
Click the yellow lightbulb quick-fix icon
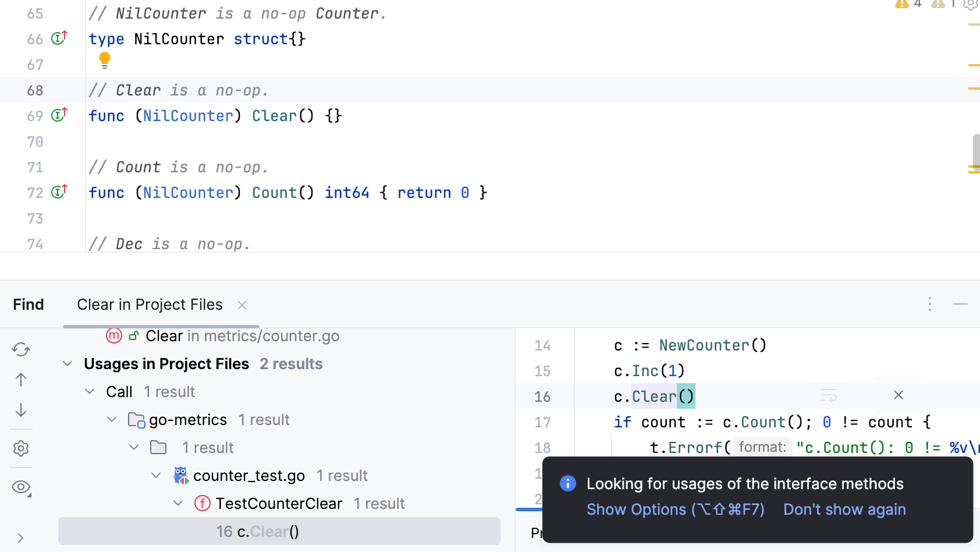(x=105, y=60)
